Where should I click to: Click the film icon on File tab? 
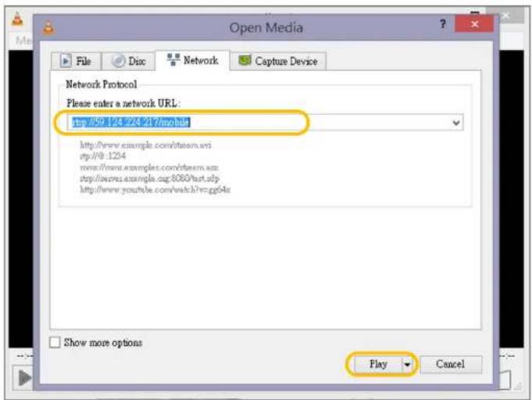tap(66, 61)
